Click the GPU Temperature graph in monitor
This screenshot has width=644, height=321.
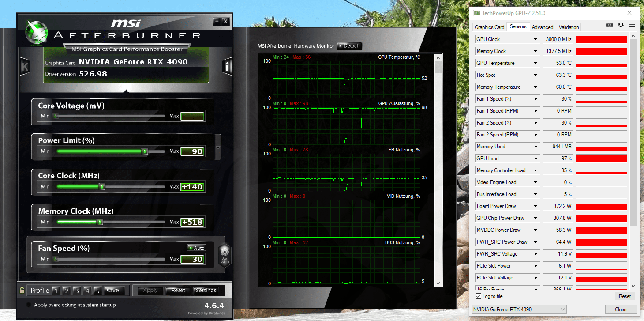click(x=346, y=79)
